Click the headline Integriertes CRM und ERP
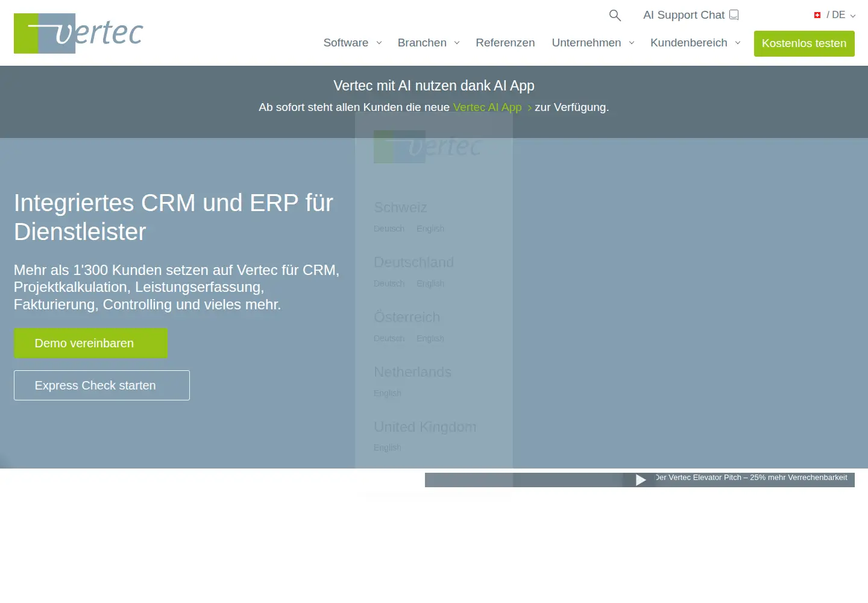The image size is (868, 603). pos(174,217)
